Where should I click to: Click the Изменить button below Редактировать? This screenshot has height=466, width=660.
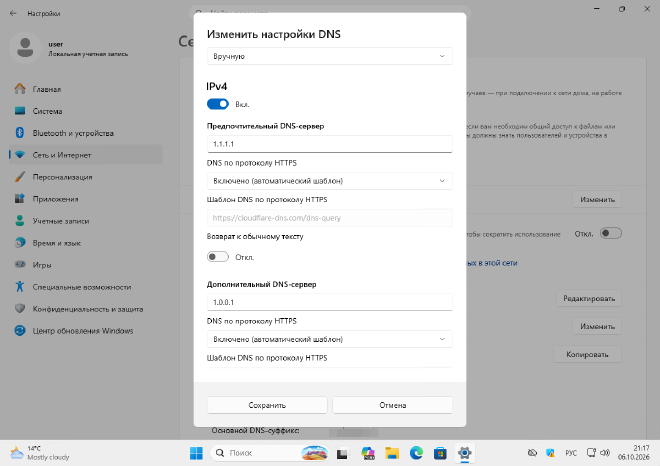pos(597,326)
